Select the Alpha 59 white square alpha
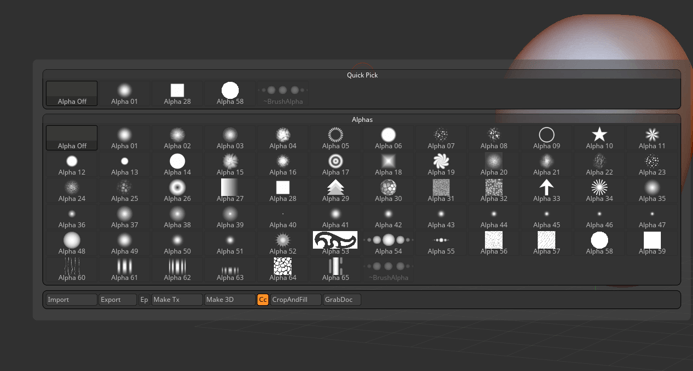The width and height of the screenshot is (693, 371). click(652, 244)
